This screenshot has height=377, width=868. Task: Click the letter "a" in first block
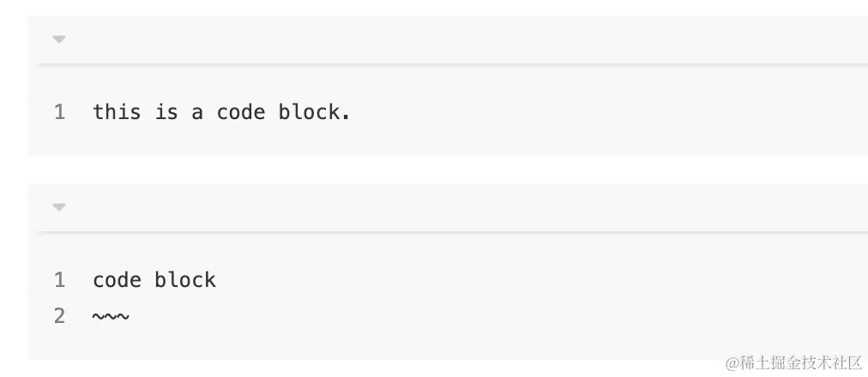pos(197,114)
